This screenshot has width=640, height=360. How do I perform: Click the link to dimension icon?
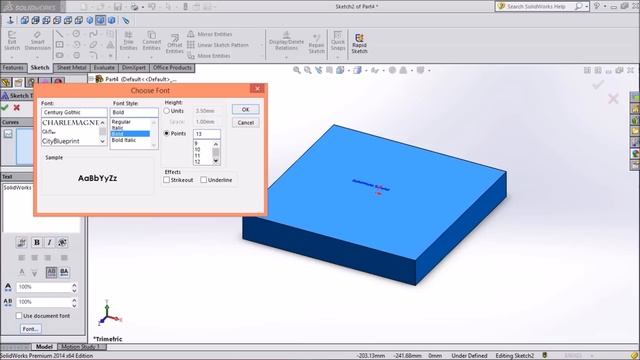coord(22,242)
